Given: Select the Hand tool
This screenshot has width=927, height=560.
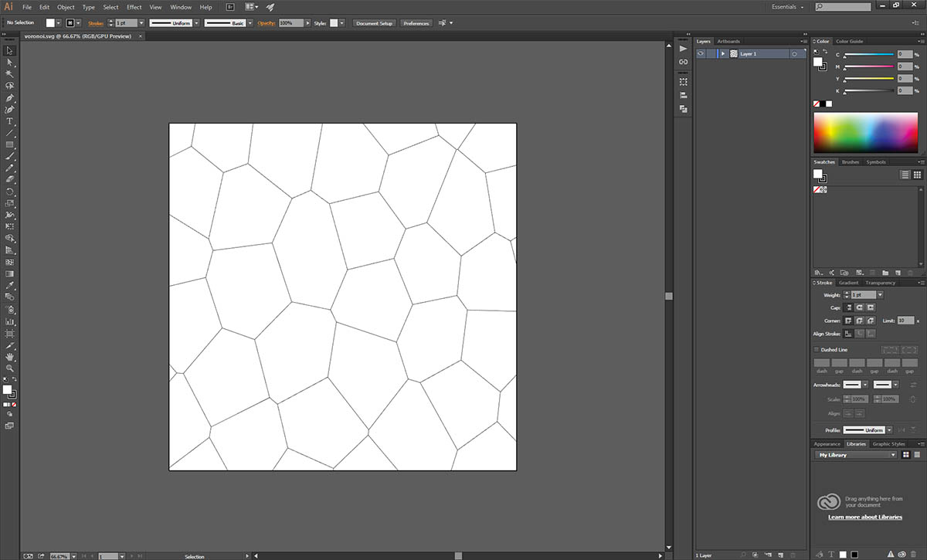Looking at the screenshot, I should point(10,357).
